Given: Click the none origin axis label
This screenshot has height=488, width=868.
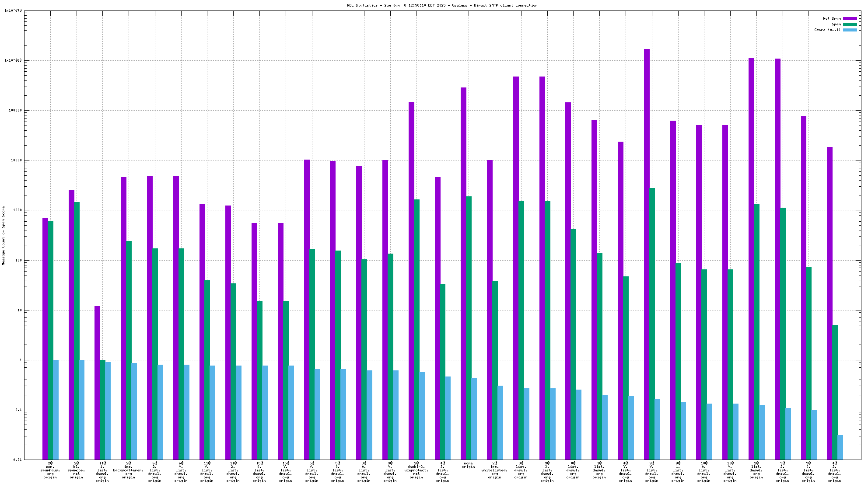Looking at the screenshot, I should [468, 465].
